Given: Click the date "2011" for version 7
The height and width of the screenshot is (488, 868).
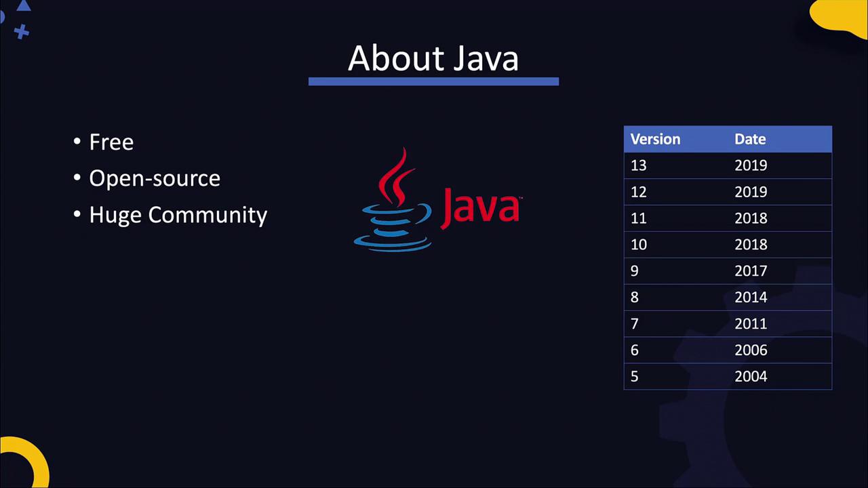Looking at the screenshot, I should [751, 324].
